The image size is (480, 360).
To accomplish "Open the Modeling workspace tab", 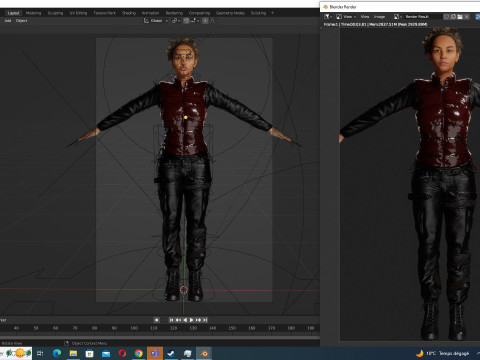I will 33,13.
